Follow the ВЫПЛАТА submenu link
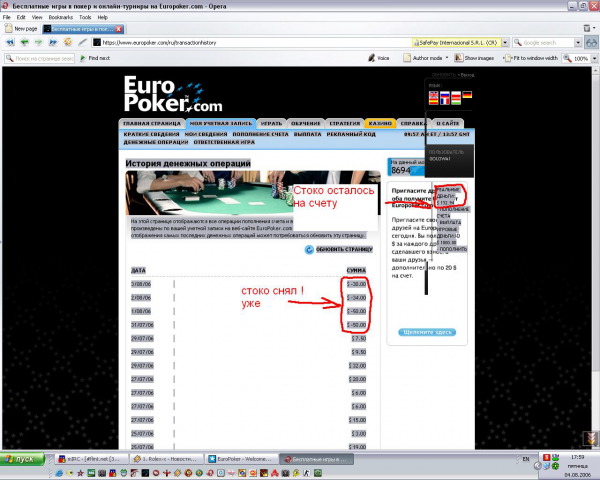Image resolution: width=600 pixels, height=480 pixels. point(307,134)
